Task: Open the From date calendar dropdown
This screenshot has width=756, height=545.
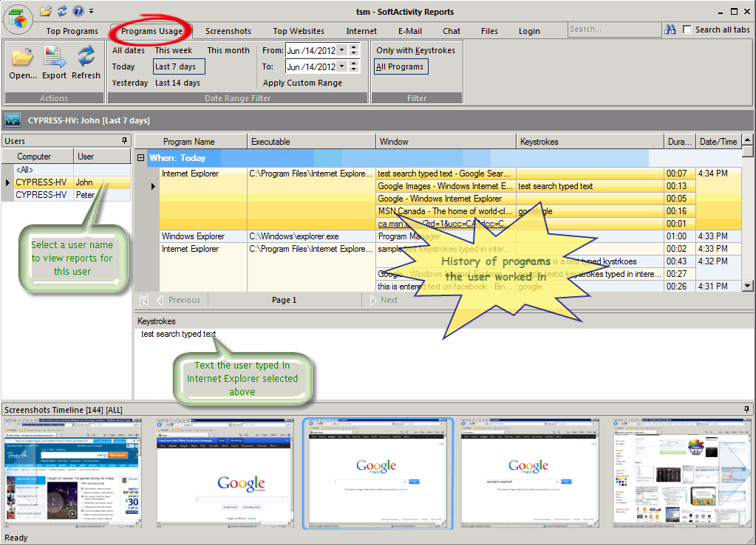Action: click(342, 50)
